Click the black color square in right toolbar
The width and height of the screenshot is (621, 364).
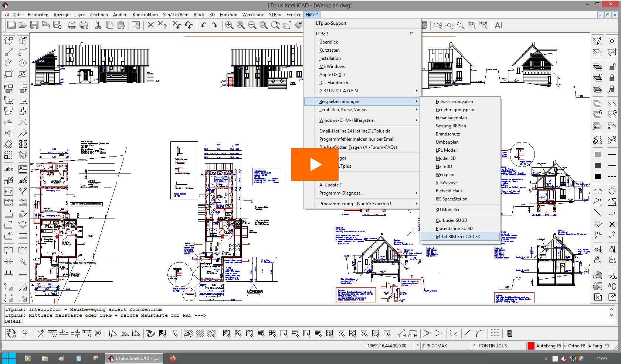point(598,176)
